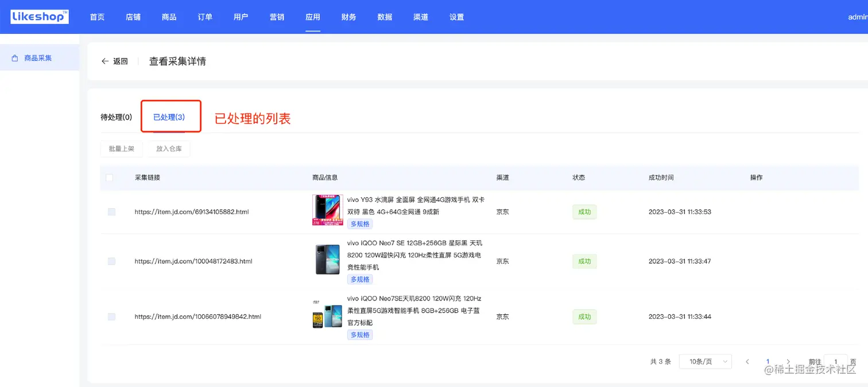Screen dimensions: 868x387
Task: Open the 数据 menu
Action: (x=385, y=17)
